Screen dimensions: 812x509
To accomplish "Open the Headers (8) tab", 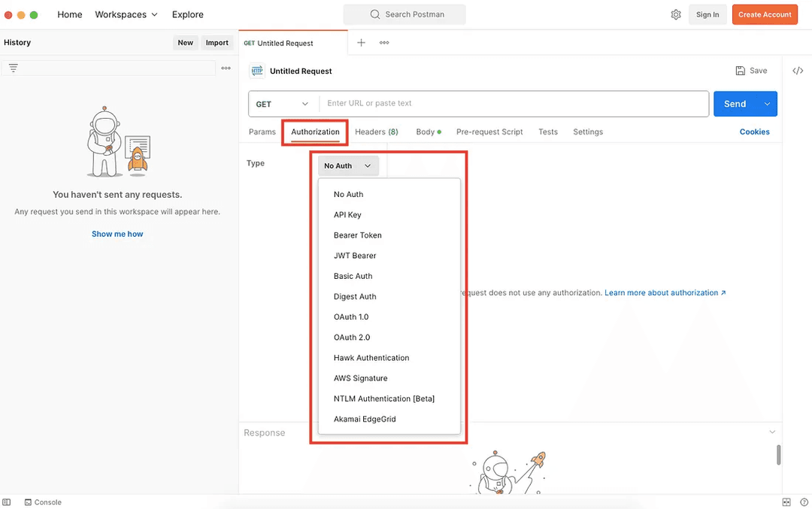I will [x=377, y=132].
